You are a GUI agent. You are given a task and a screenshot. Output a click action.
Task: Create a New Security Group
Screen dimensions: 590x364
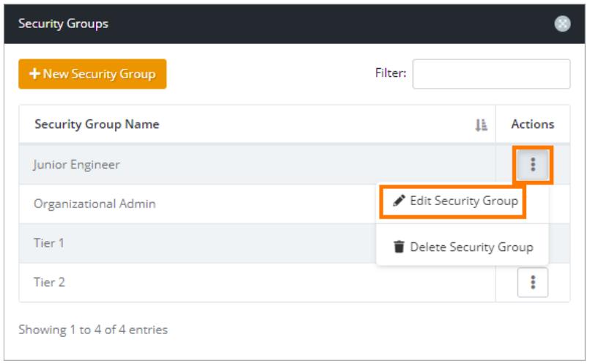[92, 74]
